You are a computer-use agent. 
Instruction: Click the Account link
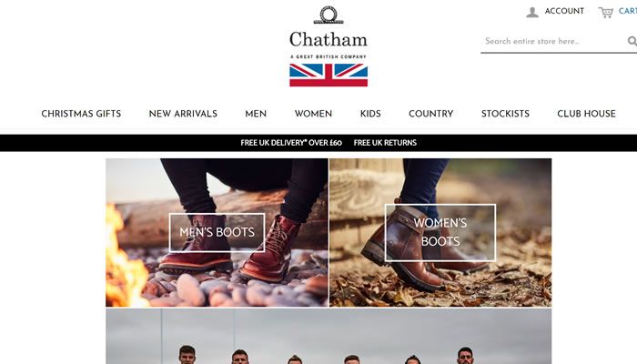tap(564, 11)
